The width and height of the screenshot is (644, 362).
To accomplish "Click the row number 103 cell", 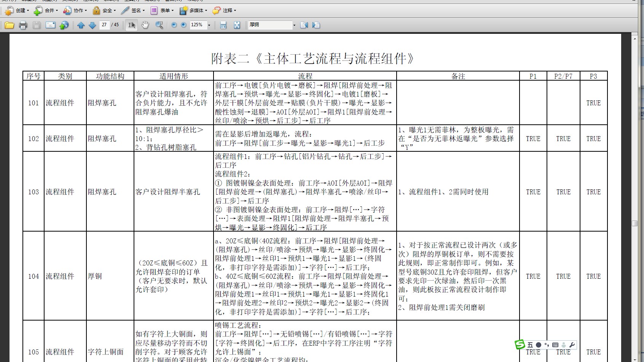I will [33, 192].
